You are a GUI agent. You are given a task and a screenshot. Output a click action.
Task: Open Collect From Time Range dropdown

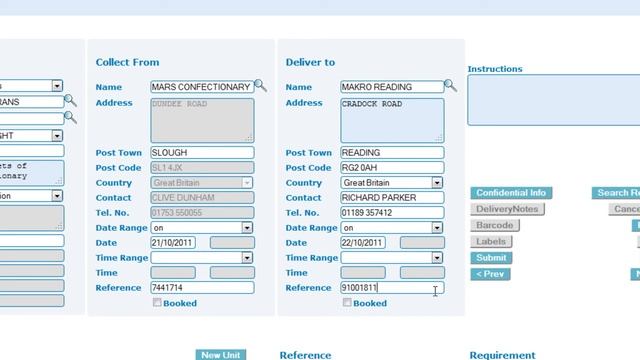pos(247,258)
